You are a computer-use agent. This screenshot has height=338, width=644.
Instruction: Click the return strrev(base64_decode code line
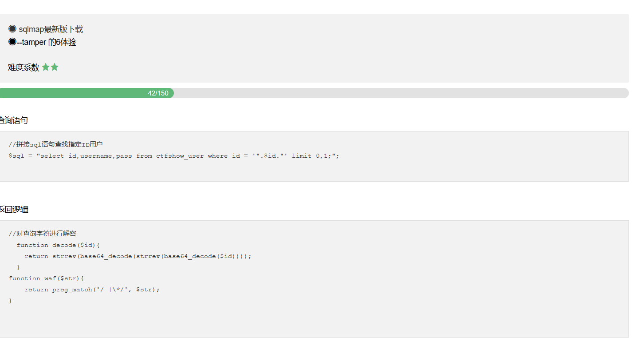[138, 256]
